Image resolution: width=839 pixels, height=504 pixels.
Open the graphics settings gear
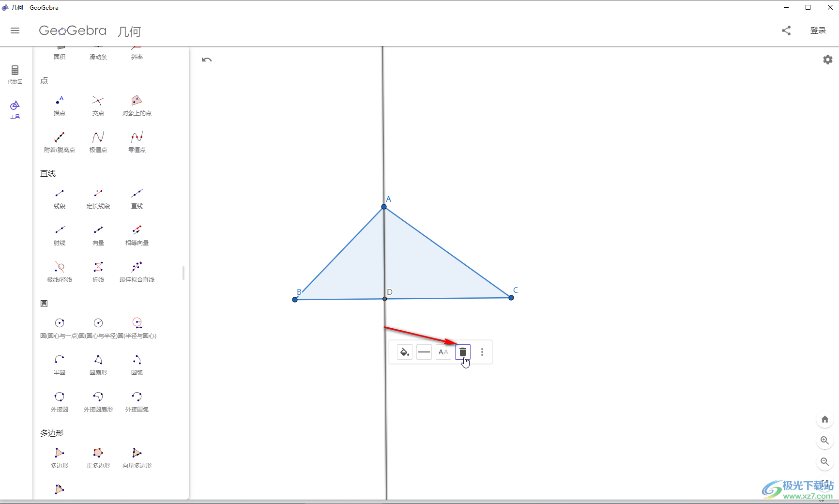pos(828,60)
